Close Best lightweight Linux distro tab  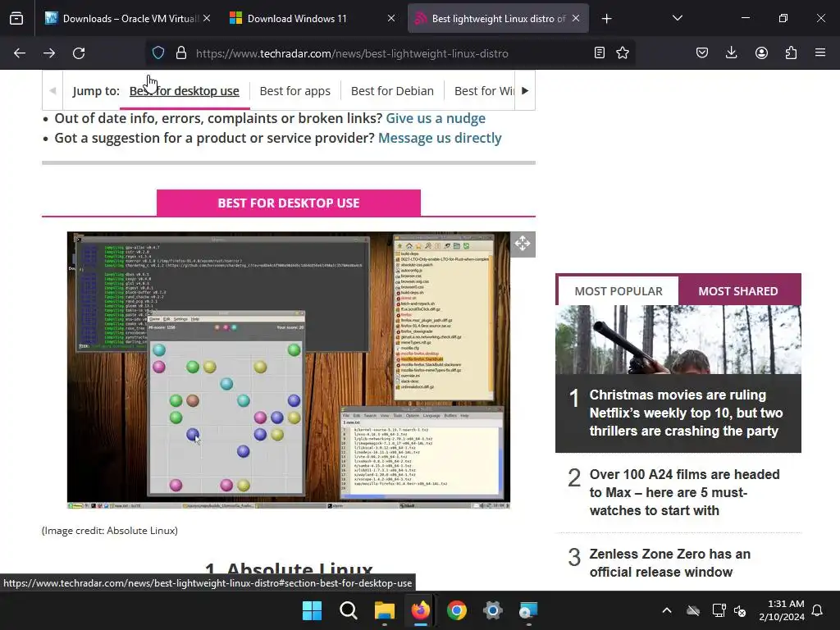click(576, 18)
